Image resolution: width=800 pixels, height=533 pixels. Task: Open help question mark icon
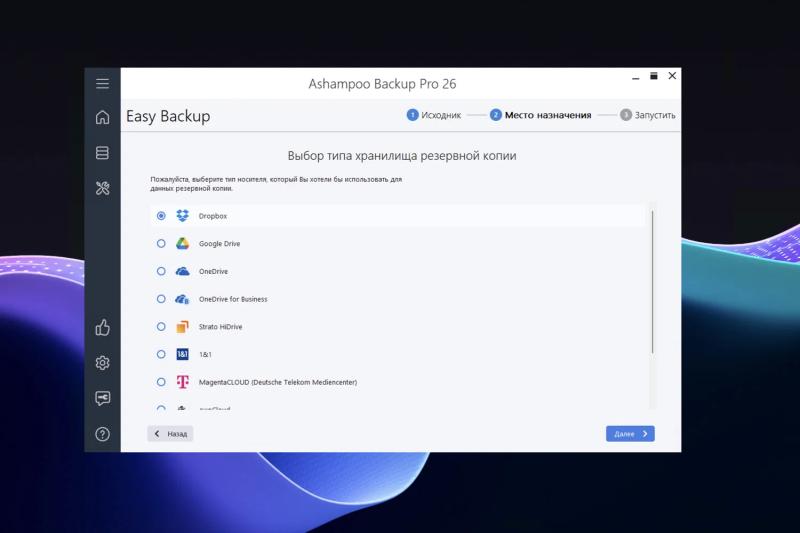(x=102, y=434)
